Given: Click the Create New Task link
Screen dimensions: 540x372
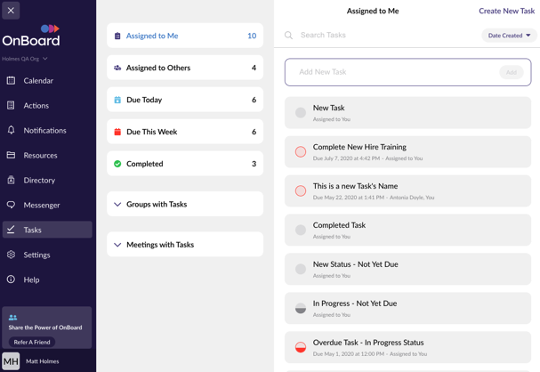Looking at the screenshot, I should point(507,11).
